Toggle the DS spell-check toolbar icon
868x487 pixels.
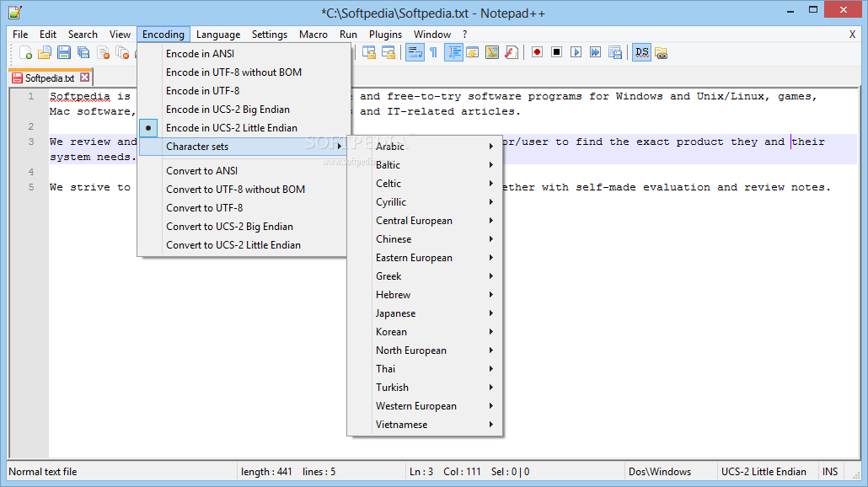[641, 52]
